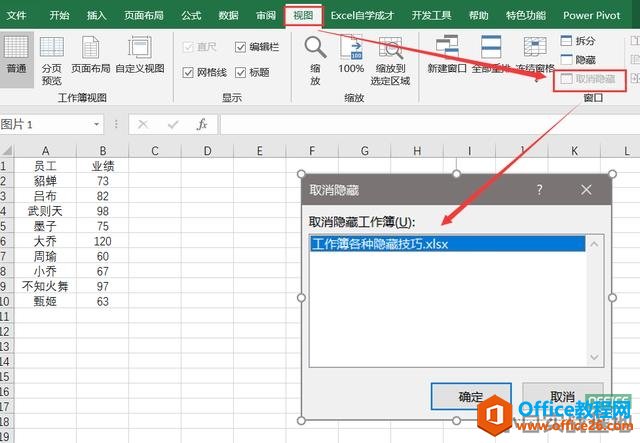Click the name box showing 图片 1
This screenshot has width=640, height=443.
coord(45,124)
